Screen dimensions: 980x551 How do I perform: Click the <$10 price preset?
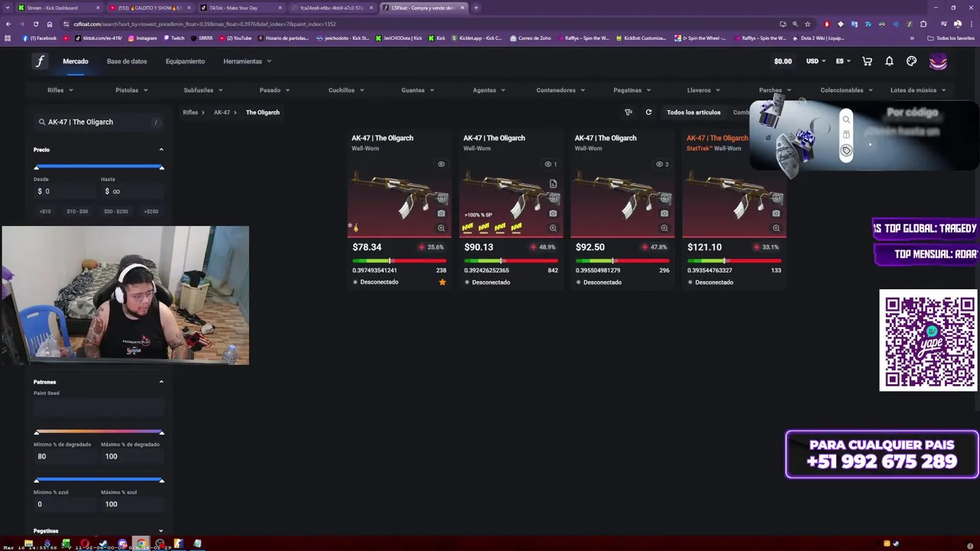pos(45,211)
